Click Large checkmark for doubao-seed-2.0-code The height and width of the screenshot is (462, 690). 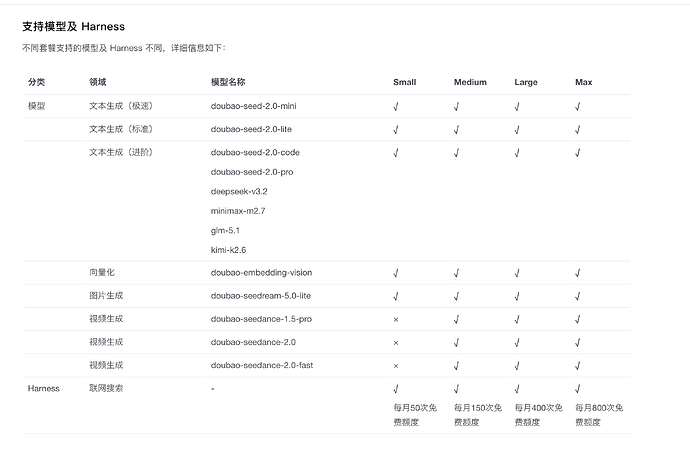(517, 153)
